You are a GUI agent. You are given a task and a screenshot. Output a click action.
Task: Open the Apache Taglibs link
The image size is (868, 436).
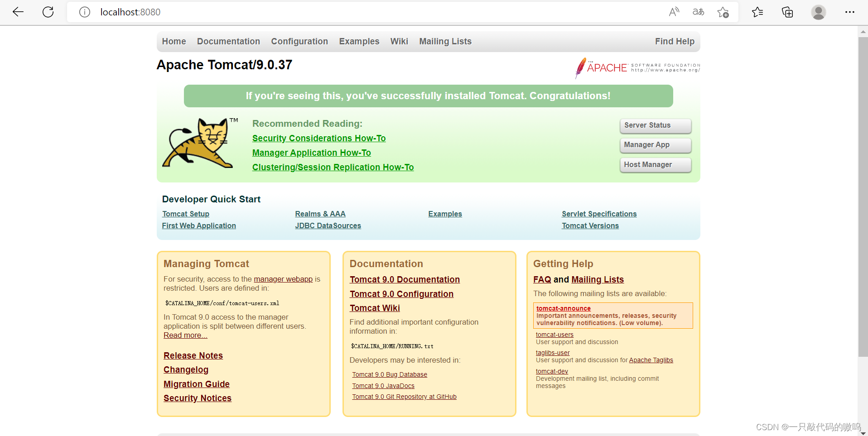(651, 360)
